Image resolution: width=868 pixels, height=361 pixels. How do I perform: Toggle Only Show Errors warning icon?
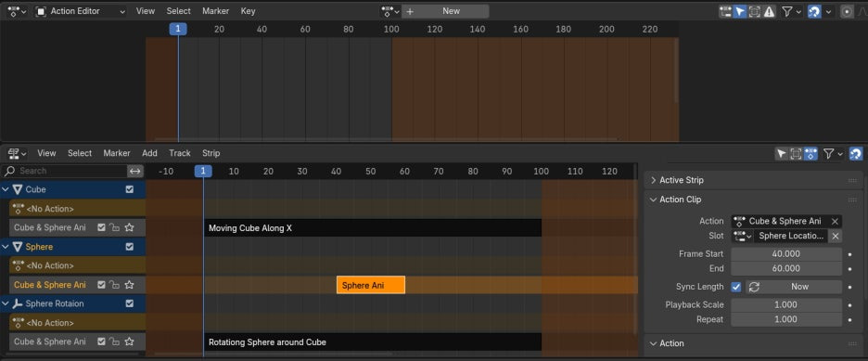point(769,12)
